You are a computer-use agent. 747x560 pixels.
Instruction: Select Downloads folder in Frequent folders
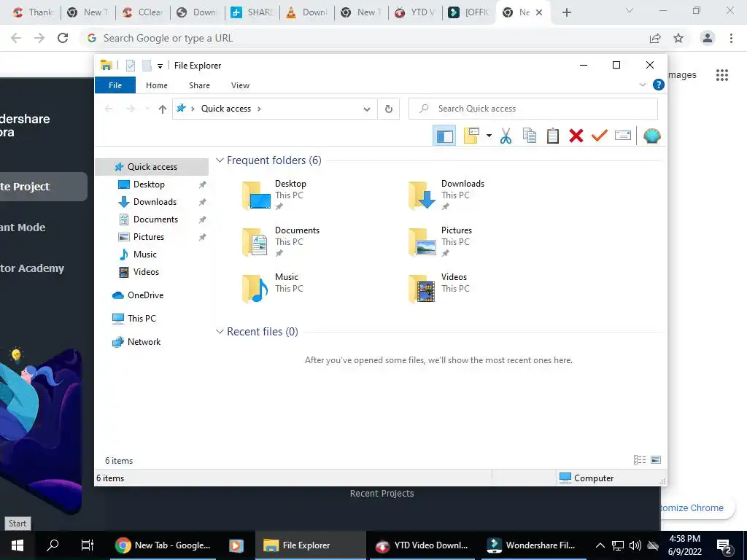click(446, 195)
